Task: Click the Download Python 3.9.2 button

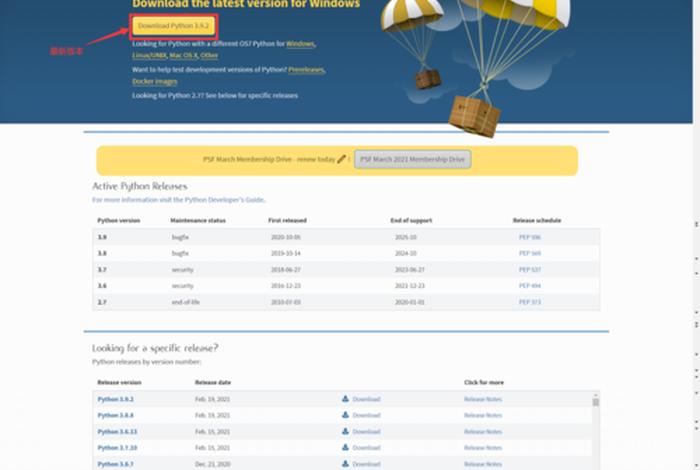Action: pos(173,26)
